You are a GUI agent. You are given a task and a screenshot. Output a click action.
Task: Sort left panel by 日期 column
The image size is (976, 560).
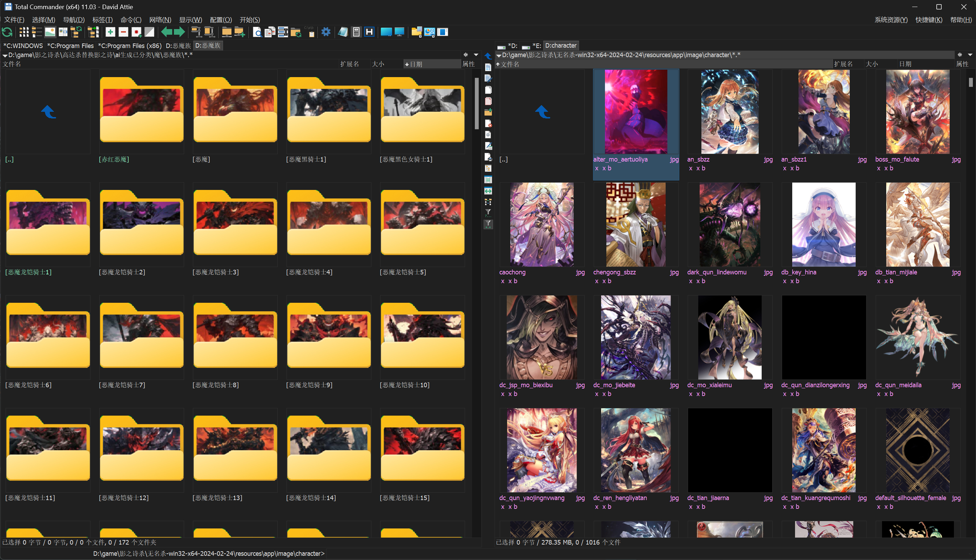coord(432,64)
